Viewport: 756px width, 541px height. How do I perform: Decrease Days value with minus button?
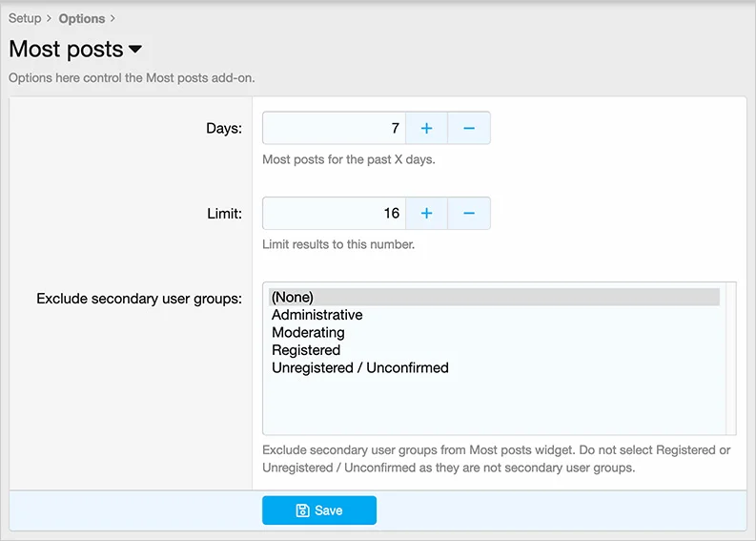pos(469,128)
